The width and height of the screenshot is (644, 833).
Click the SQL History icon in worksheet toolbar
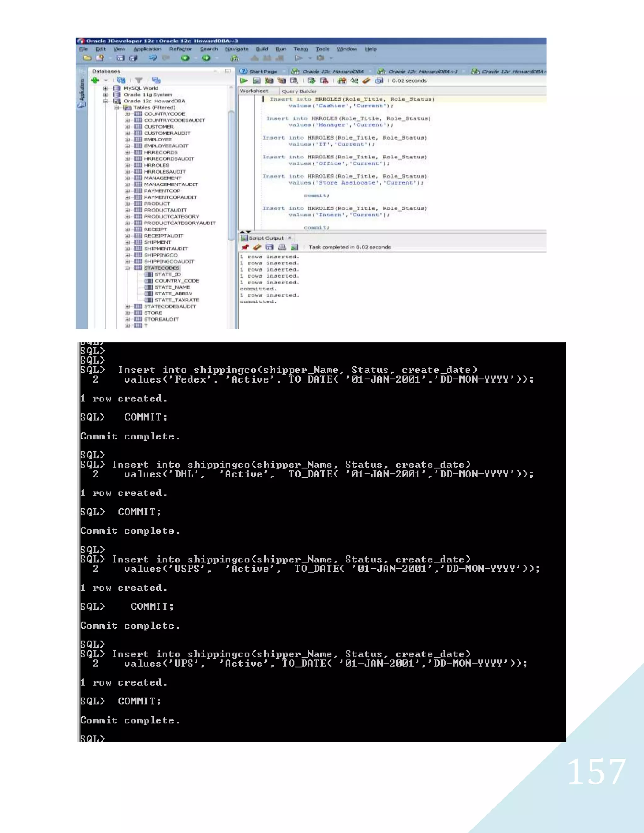379,80
